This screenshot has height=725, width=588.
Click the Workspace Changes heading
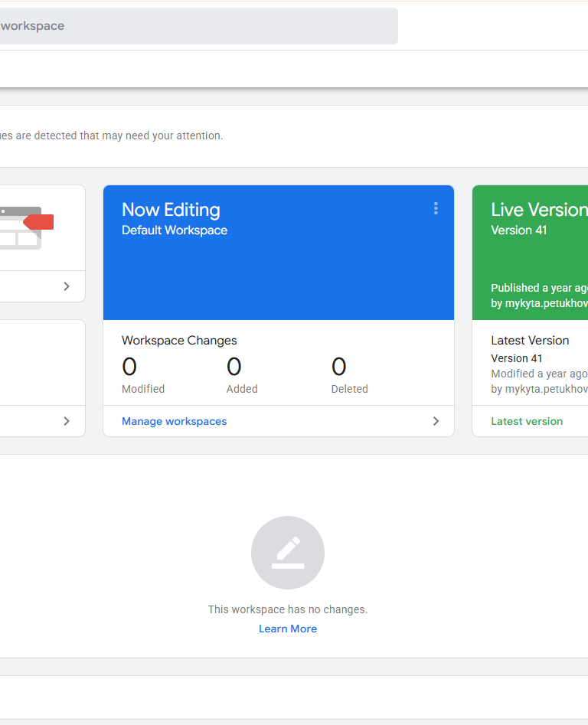coord(179,341)
